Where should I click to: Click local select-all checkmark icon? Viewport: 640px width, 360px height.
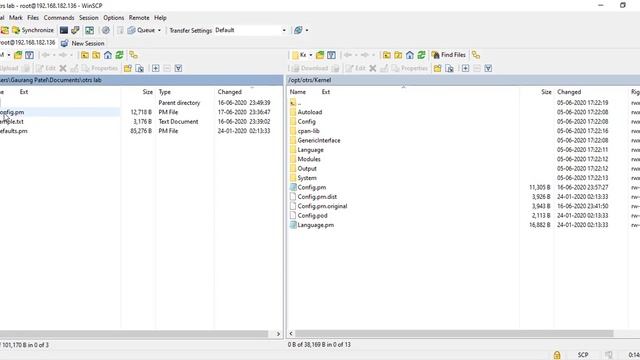click(x=178, y=68)
